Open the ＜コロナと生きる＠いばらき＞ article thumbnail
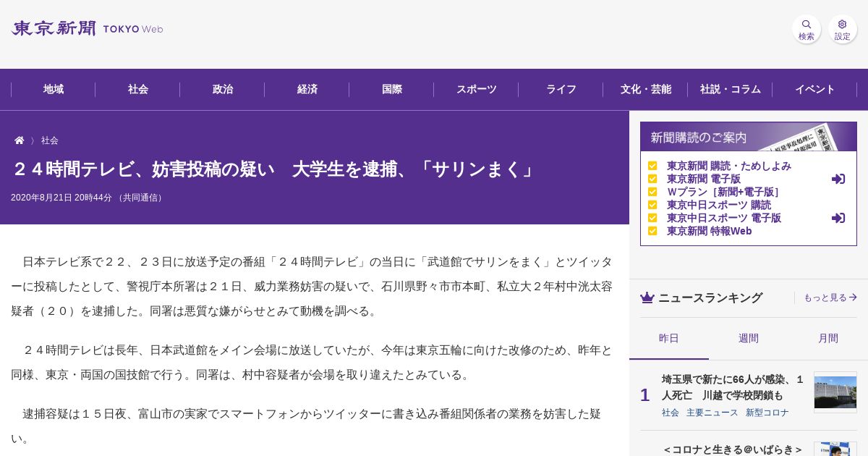The height and width of the screenshot is (456, 868). coord(835,449)
